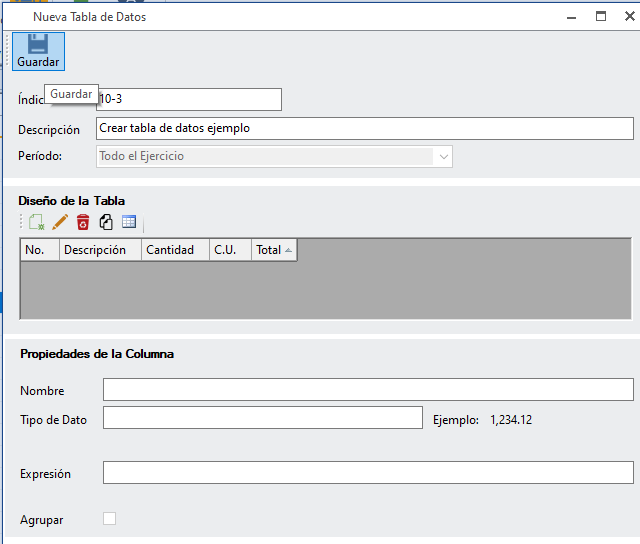Click the copy column icon

click(x=106, y=222)
